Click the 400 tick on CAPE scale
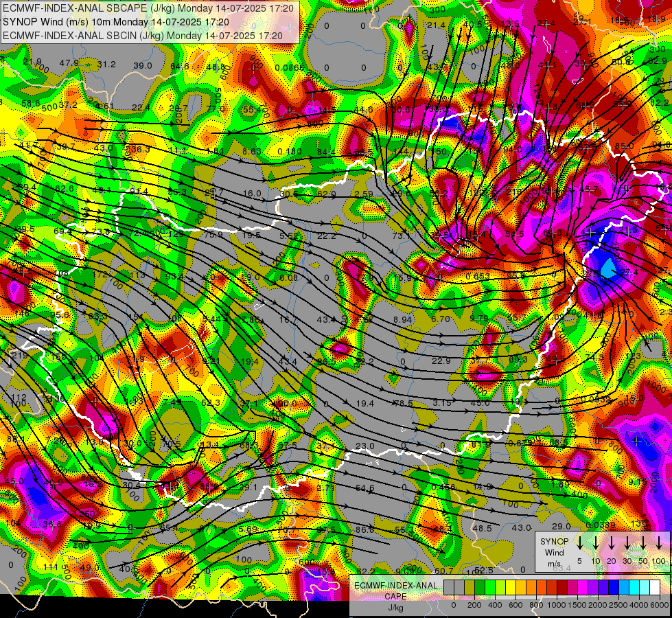Screen dimensions: 672x618 [x=495, y=605]
